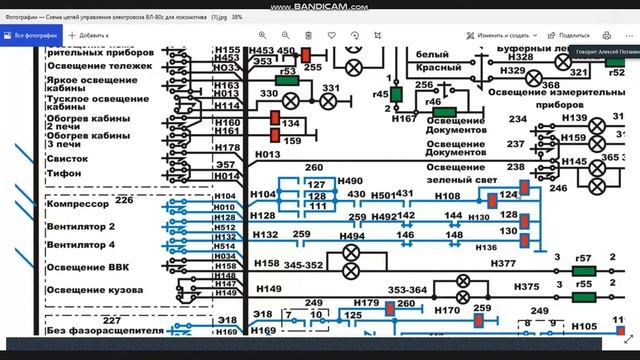Click the Обогрев кабины 3 печи label
The height and width of the screenshot is (360, 640).
(x=88, y=140)
